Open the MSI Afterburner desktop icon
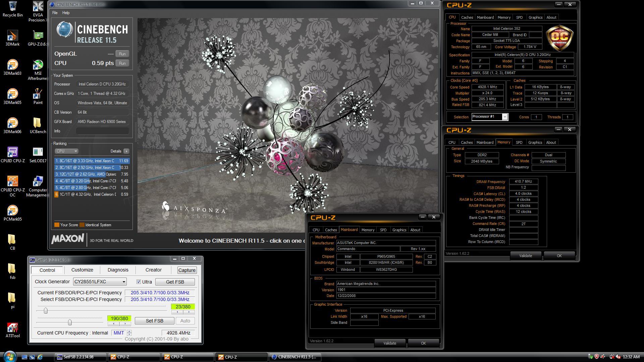 38,70
